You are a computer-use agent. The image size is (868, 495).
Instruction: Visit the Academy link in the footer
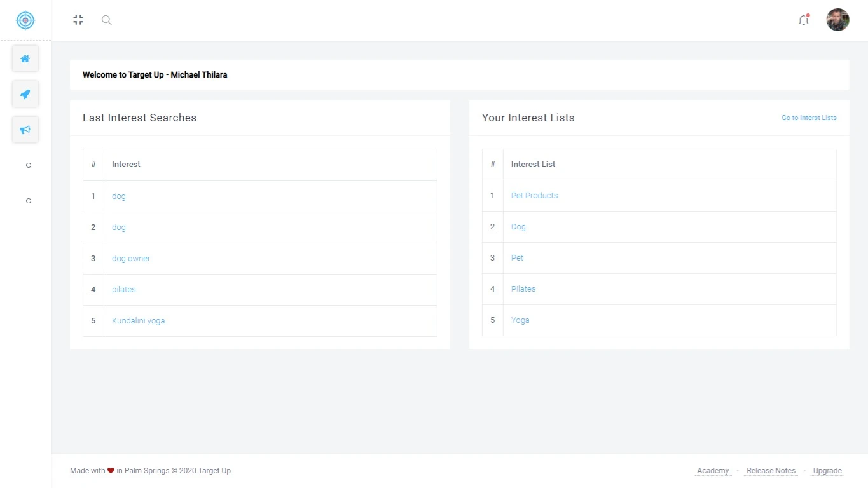click(x=712, y=470)
